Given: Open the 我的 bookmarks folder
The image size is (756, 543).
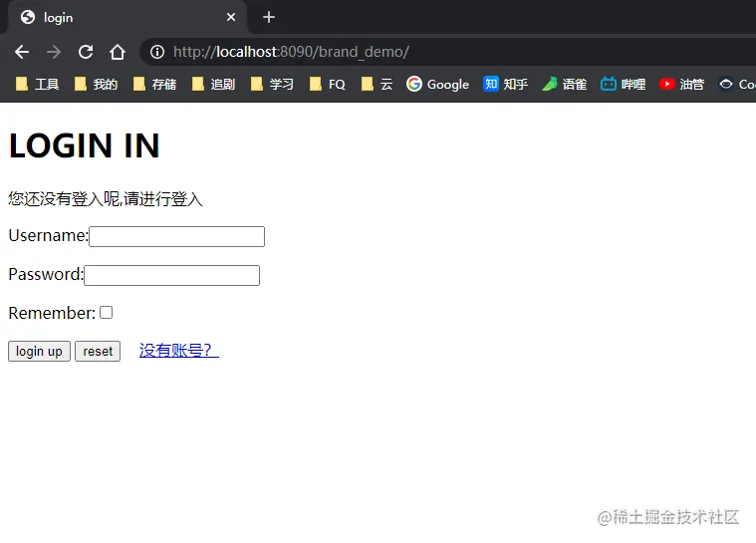Looking at the screenshot, I should point(96,85).
